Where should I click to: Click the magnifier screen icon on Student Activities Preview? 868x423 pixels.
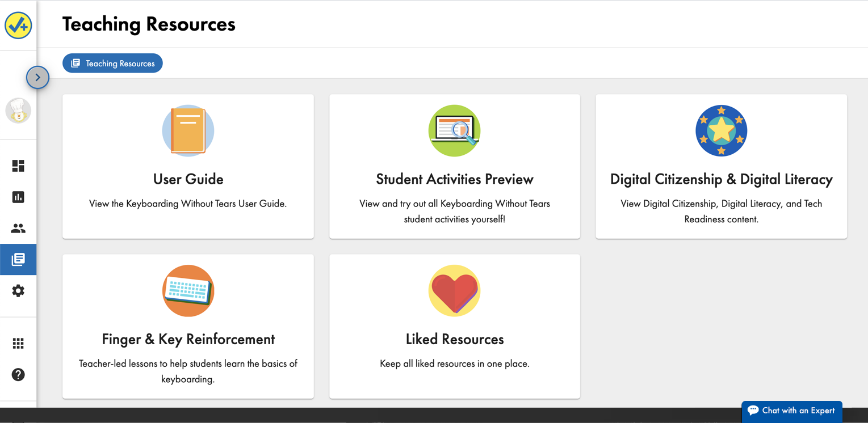(454, 130)
